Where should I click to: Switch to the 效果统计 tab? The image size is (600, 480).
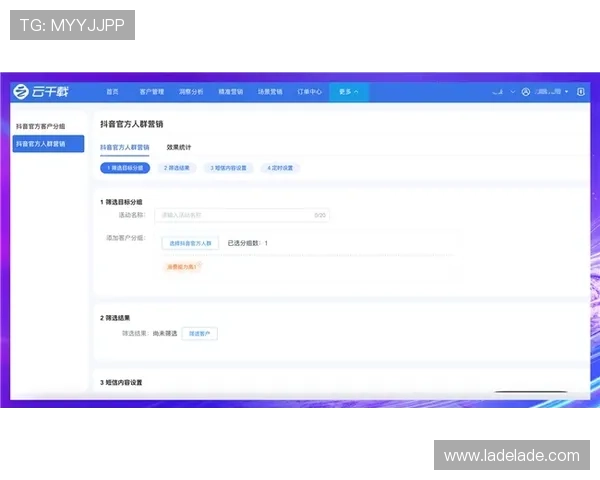pyautogui.click(x=179, y=147)
